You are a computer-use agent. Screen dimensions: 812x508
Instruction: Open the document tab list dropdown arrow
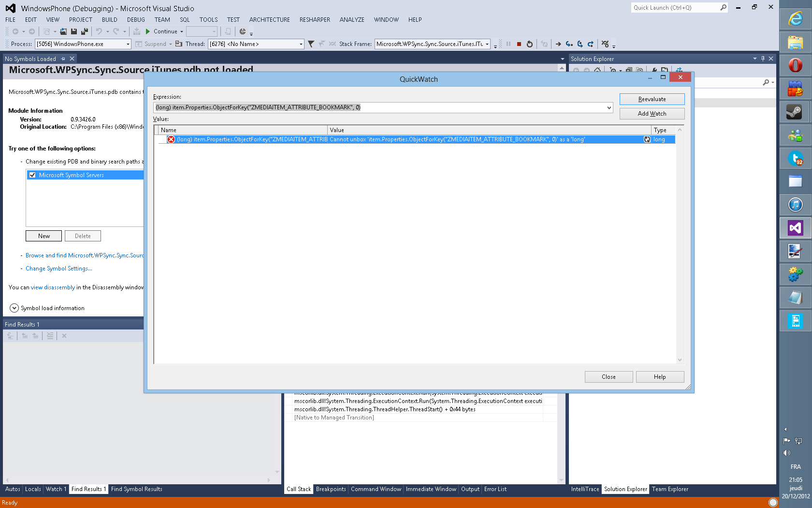point(562,59)
